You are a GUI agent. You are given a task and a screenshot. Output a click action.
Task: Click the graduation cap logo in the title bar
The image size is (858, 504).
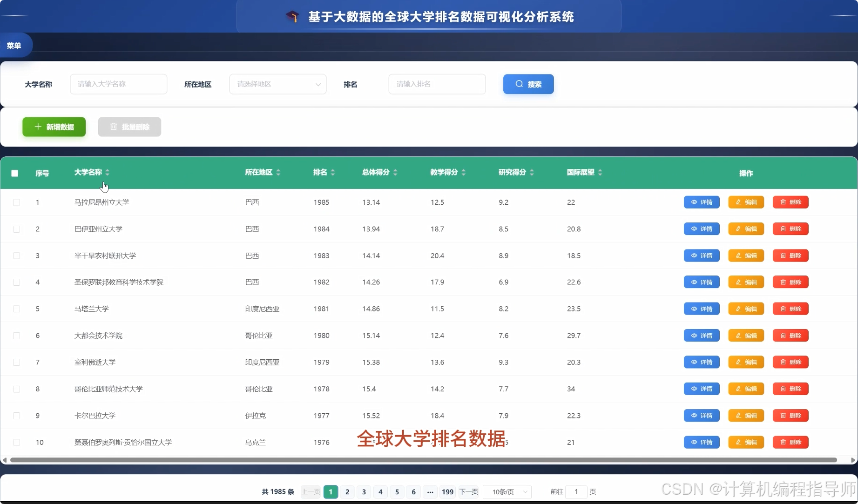click(x=292, y=16)
